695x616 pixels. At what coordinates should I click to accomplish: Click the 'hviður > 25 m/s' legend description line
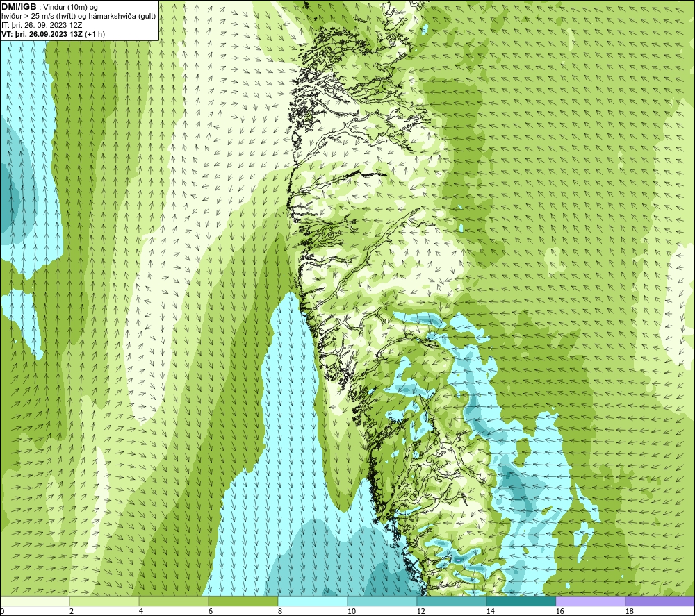coord(79,17)
